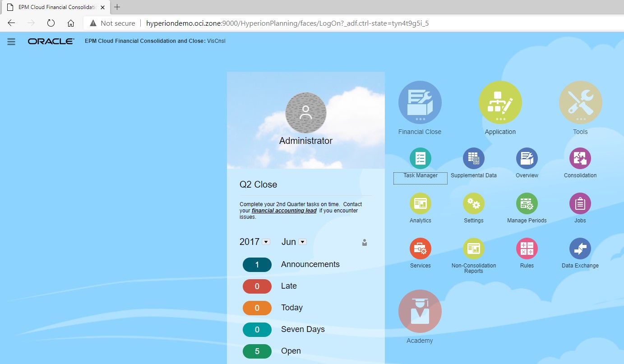Image resolution: width=624 pixels, height=364 pixels.
Task: Click the Administrator user name text
Action: click(x=306, y=141)
